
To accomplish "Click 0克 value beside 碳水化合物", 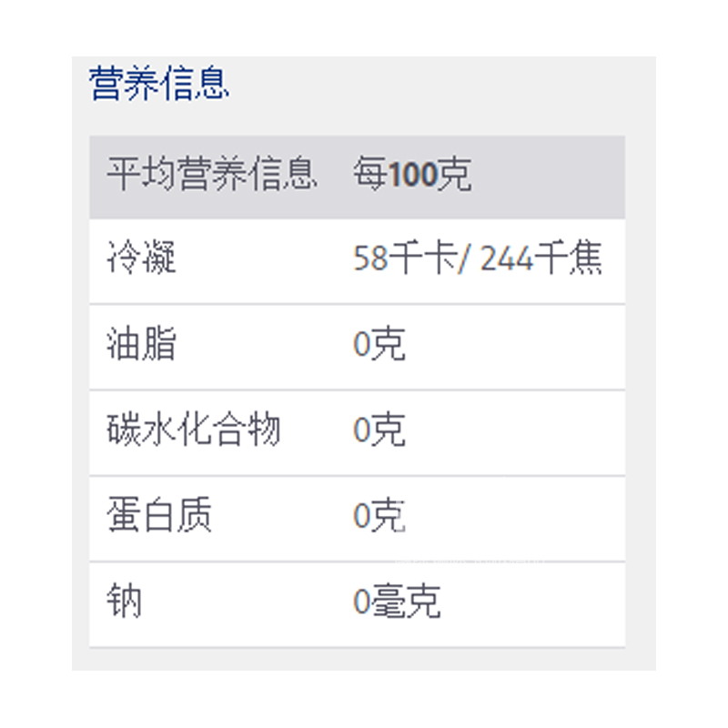I will click(x=379, y=431).
